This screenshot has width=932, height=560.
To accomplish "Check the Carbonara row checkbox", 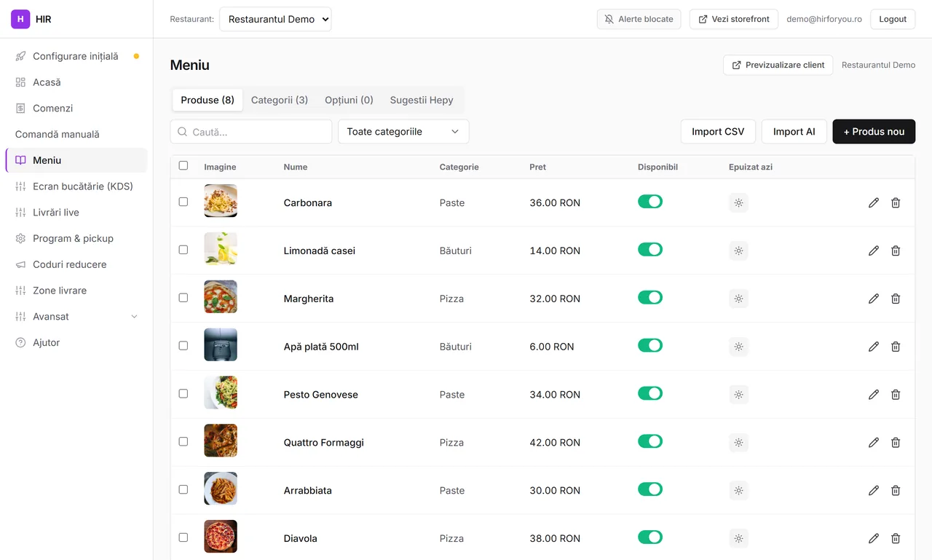I will coord(183,202).
